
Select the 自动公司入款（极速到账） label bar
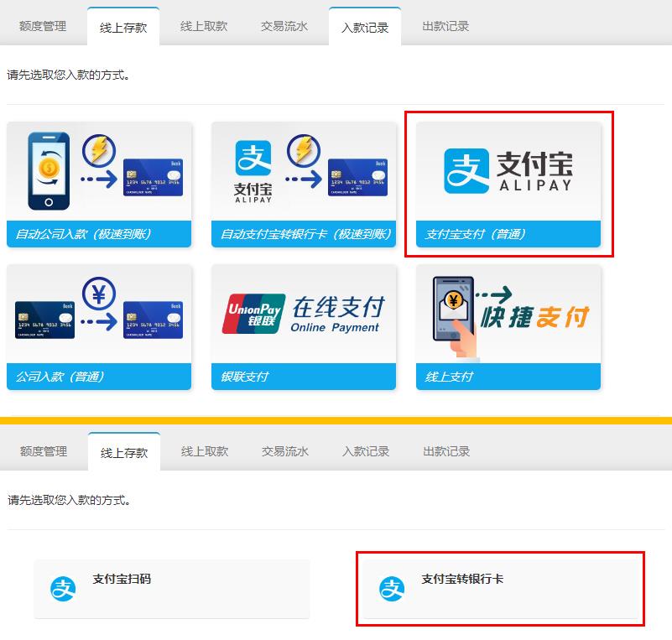(x=99, y=234)
